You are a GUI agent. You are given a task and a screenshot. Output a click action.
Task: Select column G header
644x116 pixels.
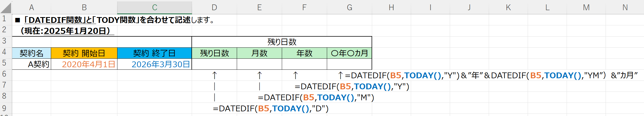349,7
